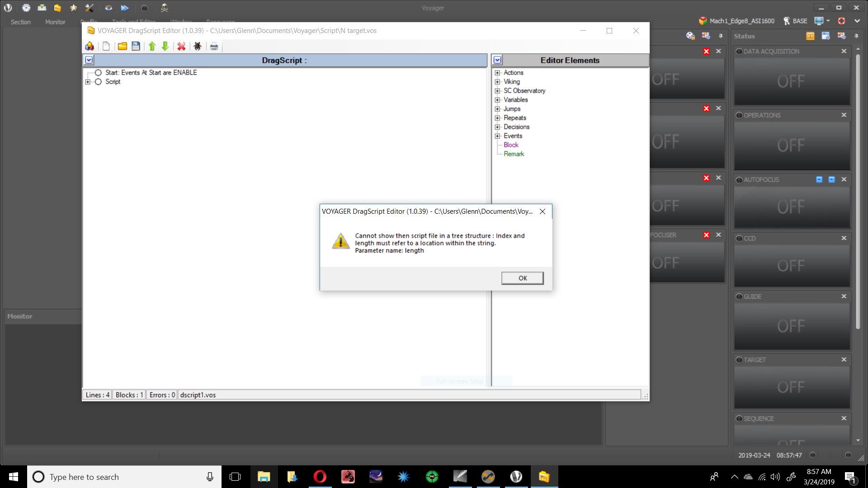868x488 pixels.
Task: Expand the Actions element group
Action: (497, 73)
